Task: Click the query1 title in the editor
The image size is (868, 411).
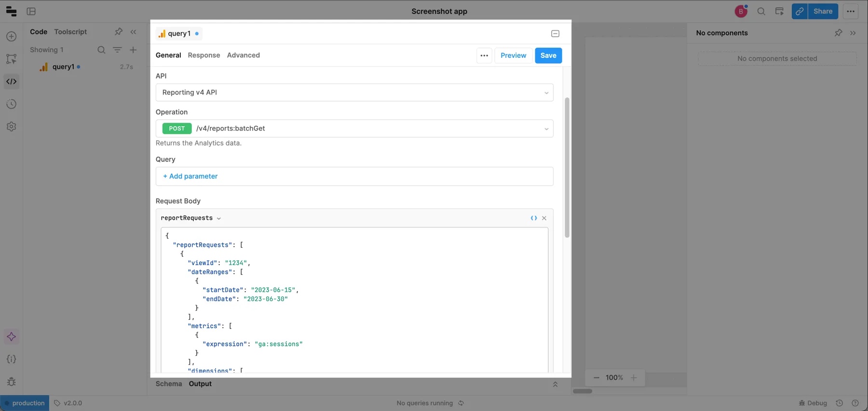Action: (179, 34)
